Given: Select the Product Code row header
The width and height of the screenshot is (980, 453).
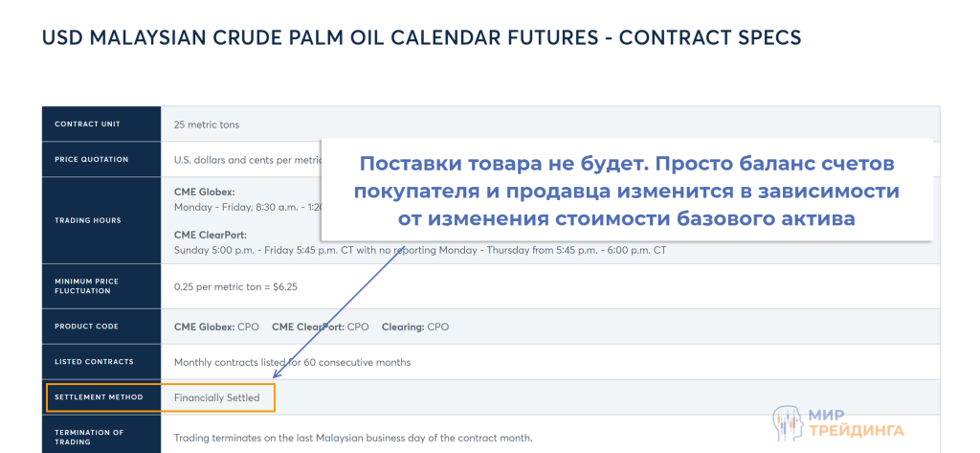Looking at the screenshot, I should [x=86, y=327].
